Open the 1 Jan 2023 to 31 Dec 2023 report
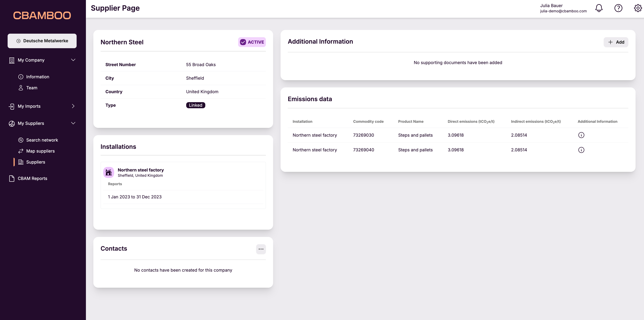 click(135, 197)
